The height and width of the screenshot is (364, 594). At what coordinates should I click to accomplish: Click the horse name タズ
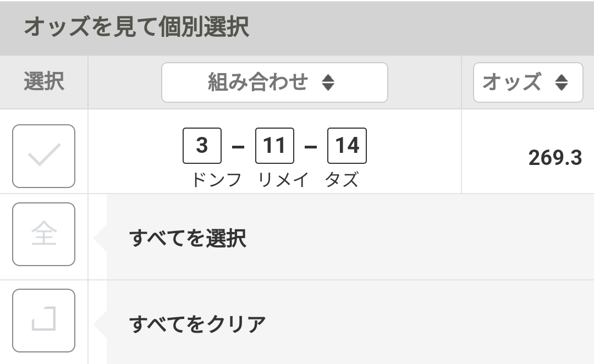342,180
